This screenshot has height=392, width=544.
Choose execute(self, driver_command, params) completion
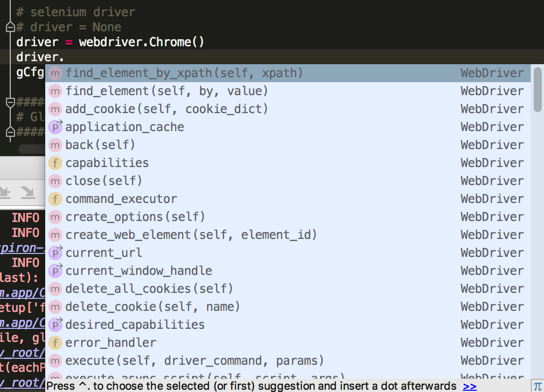point(288,361)
